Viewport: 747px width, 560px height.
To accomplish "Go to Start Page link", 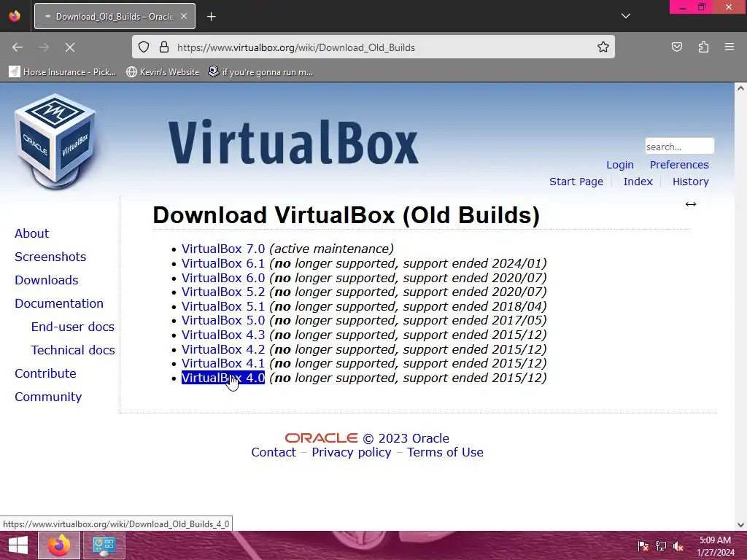I will point(576,182).
